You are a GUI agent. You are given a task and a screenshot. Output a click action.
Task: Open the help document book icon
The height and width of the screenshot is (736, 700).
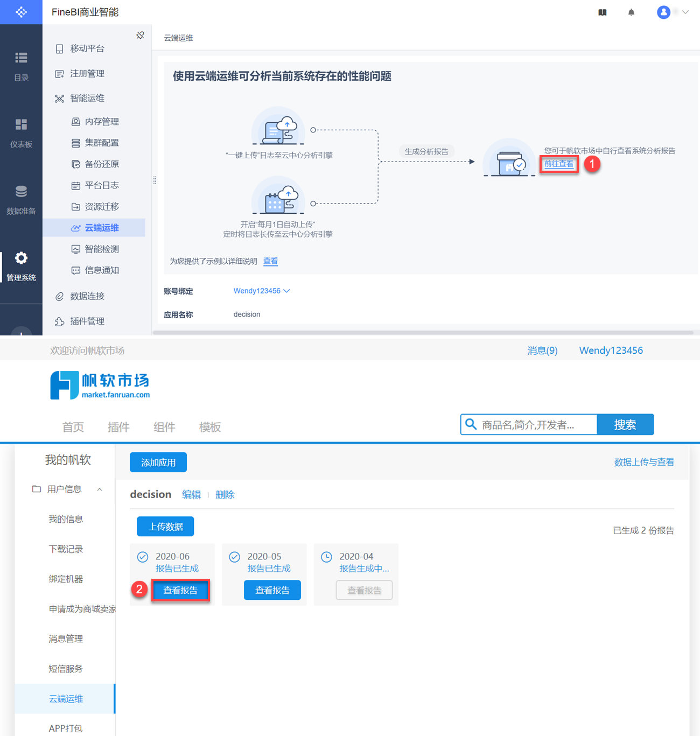coord(603,12)
